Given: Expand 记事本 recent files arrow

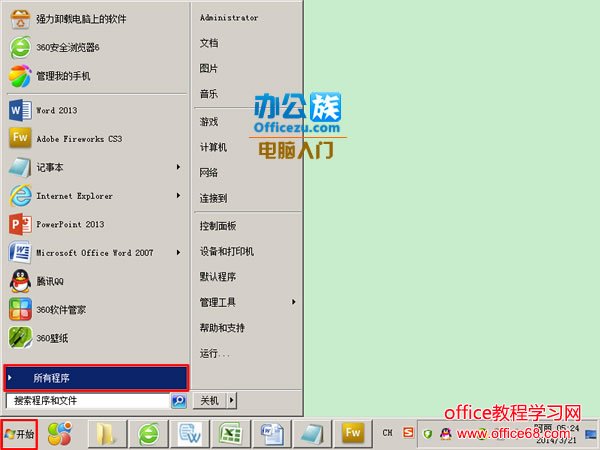Looking at the screenshot, I should pos(178,167).
